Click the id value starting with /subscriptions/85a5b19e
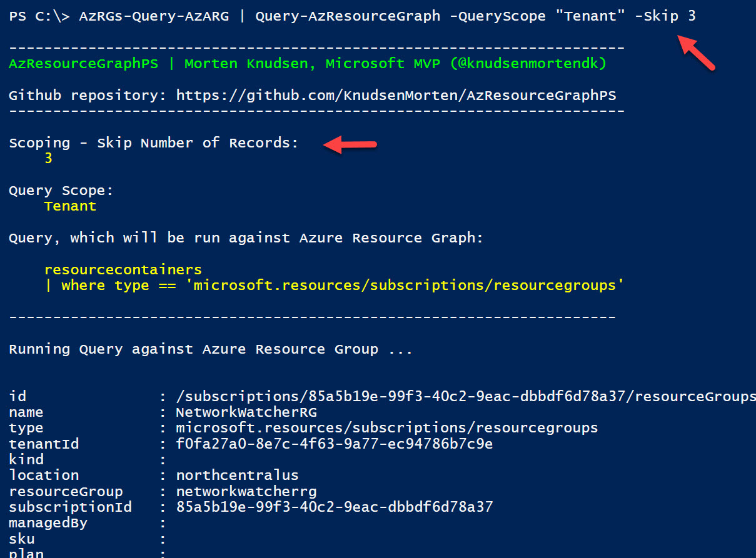The height and width of the screenshot is (558, 756). click(466, 397)
